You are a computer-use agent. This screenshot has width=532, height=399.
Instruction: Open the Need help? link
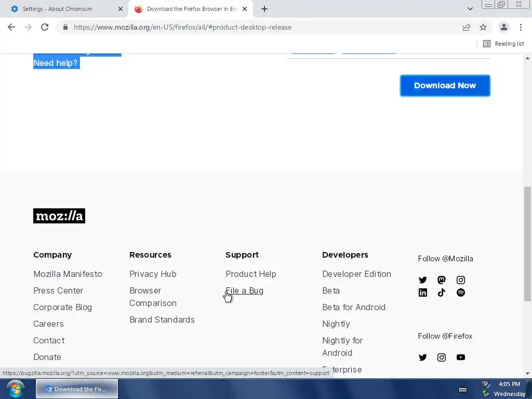[x=55, y=63]
